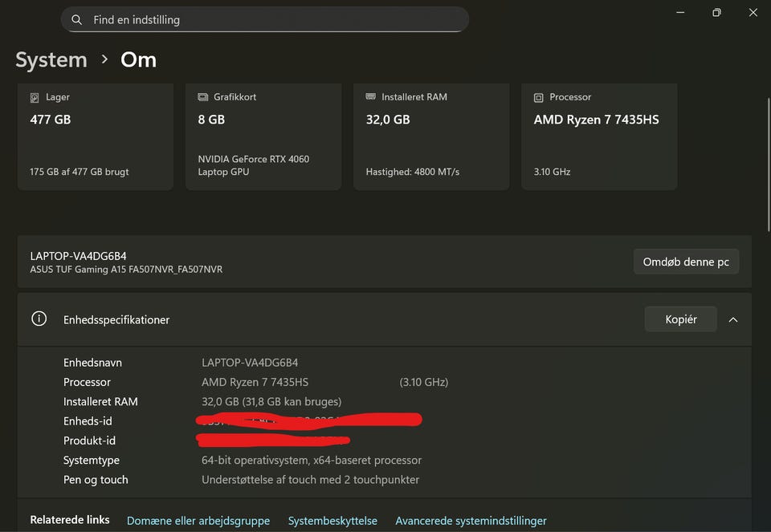Click the Lager storage icon

point(35,97)
